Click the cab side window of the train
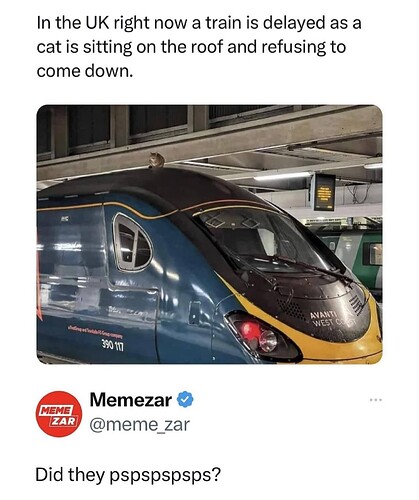 click(x=132, y=243)
